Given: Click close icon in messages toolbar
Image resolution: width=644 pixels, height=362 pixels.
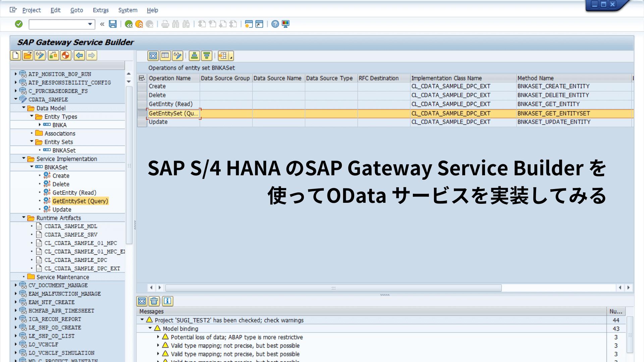Looking at the screenshot, I should pyautogui.click(x=142, y=301).
